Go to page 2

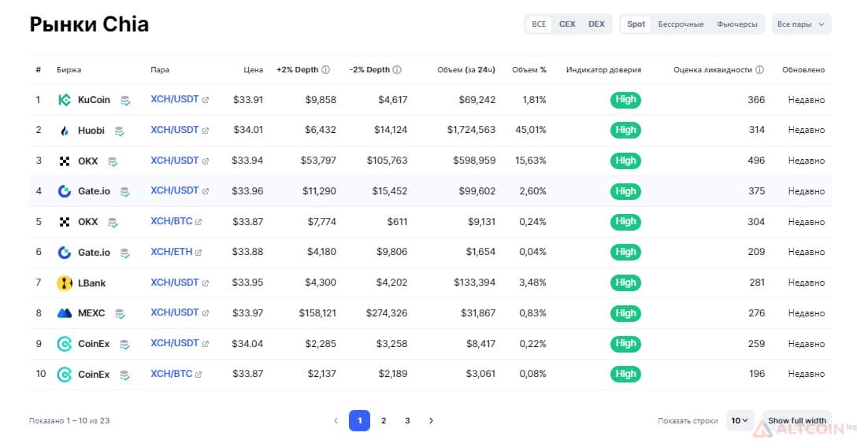point(384,420)
